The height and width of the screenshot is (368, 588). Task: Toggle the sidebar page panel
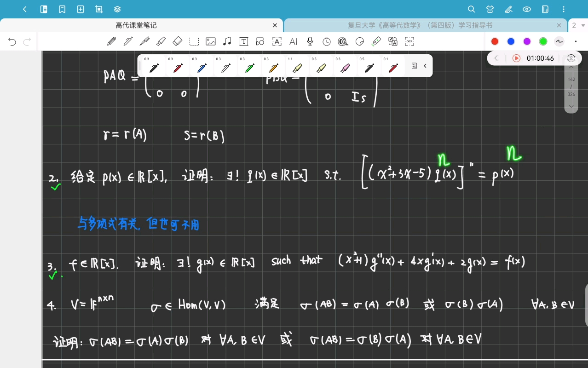click(x=44, y=9)
